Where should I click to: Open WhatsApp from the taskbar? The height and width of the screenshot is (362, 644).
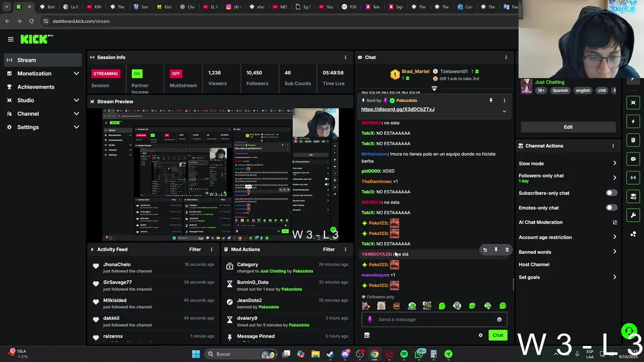click(x=419, y=354)
